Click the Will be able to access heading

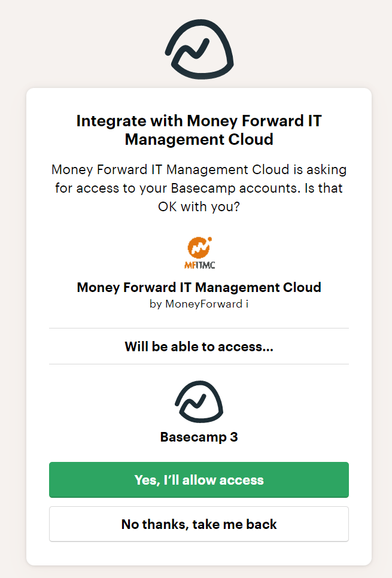[199, 346]
